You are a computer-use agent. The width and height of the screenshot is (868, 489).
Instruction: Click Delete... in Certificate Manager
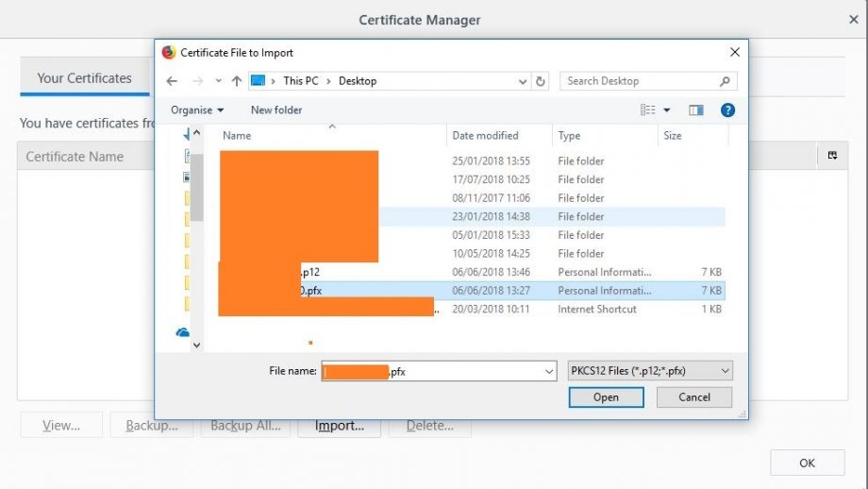429,426
